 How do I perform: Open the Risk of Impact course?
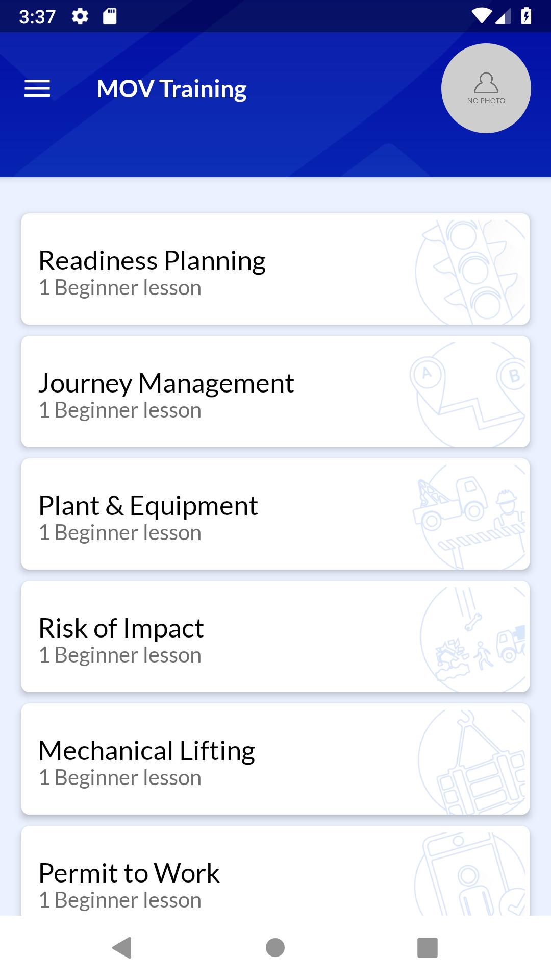click(x=275, y=636)
